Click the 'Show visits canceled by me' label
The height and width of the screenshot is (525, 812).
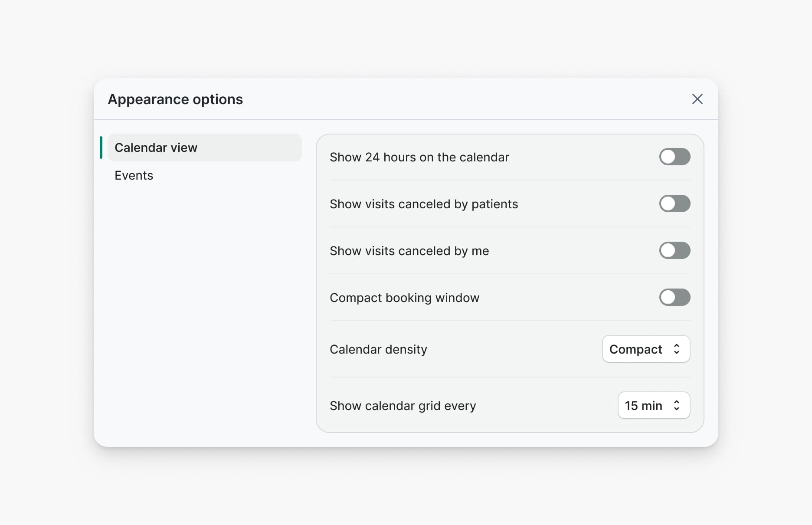coord(409,251)
